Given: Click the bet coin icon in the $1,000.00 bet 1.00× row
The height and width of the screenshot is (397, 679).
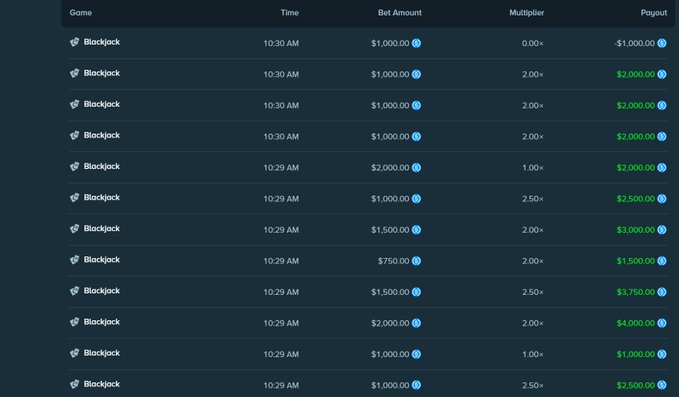Looking at the screenshot, I should click(x=416, y=355).
